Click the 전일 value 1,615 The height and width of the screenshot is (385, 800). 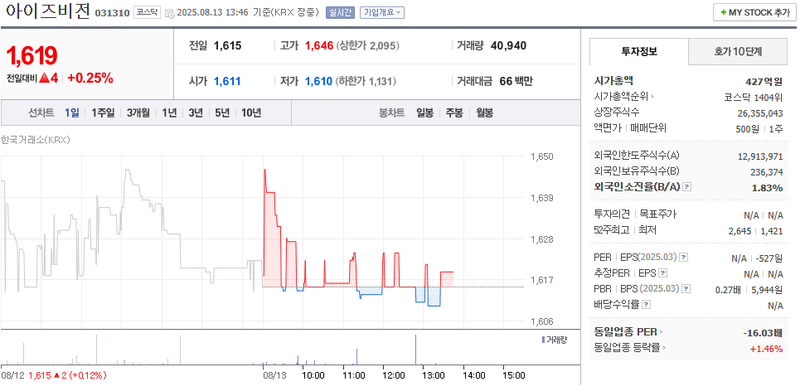(x=227, y=46)
